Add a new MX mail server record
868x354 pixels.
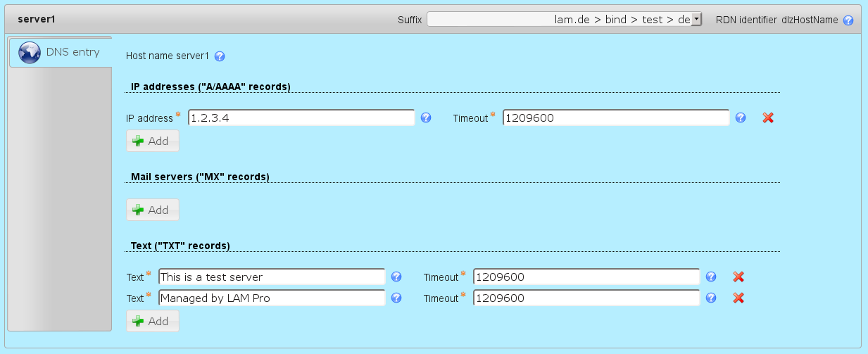point(152,210)
